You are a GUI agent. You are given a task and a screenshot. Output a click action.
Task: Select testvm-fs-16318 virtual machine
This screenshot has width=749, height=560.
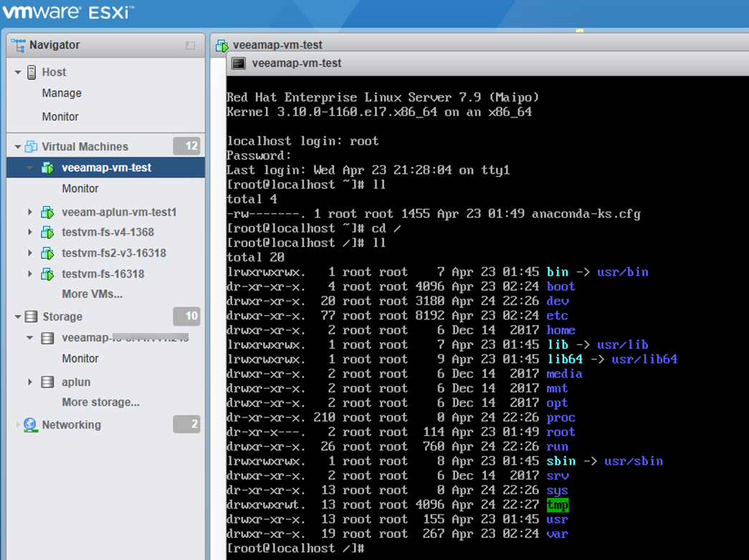pos(102,274)
